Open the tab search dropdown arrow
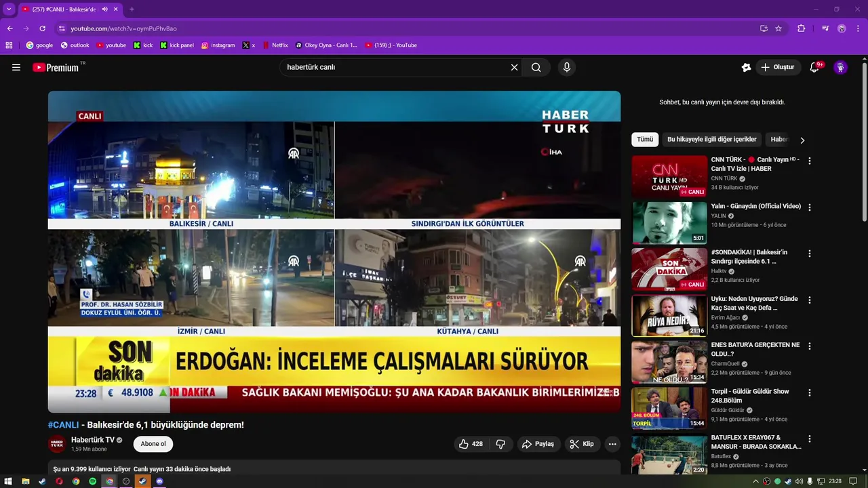The width and height of the screenshot is (868, 488). (x=9, y=9)
